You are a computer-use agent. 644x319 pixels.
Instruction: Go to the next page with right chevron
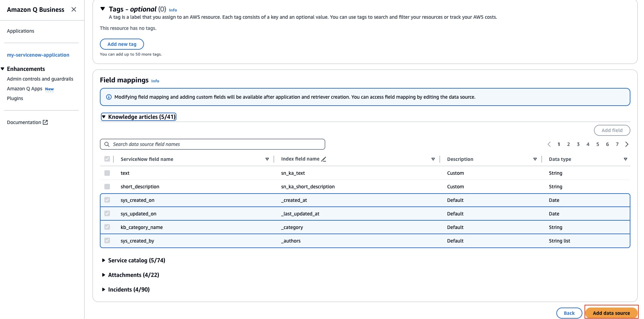[x=627, y=144]
